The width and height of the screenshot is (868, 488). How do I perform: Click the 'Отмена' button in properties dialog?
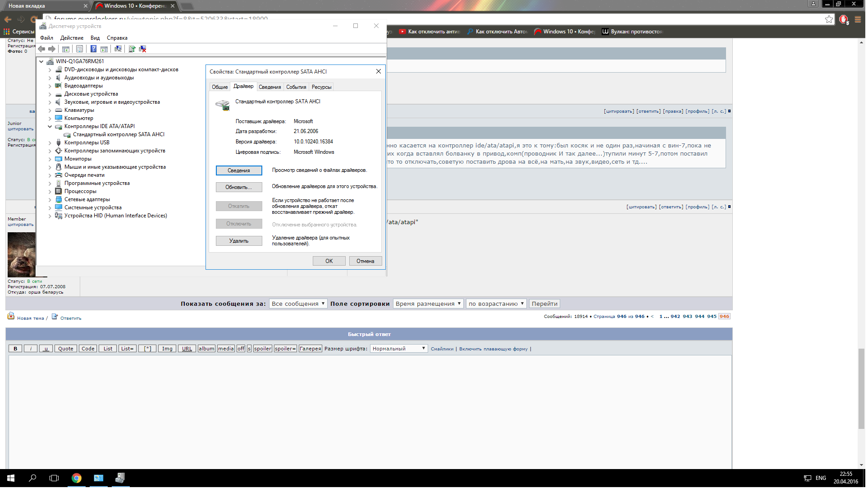tap(366, 262)
